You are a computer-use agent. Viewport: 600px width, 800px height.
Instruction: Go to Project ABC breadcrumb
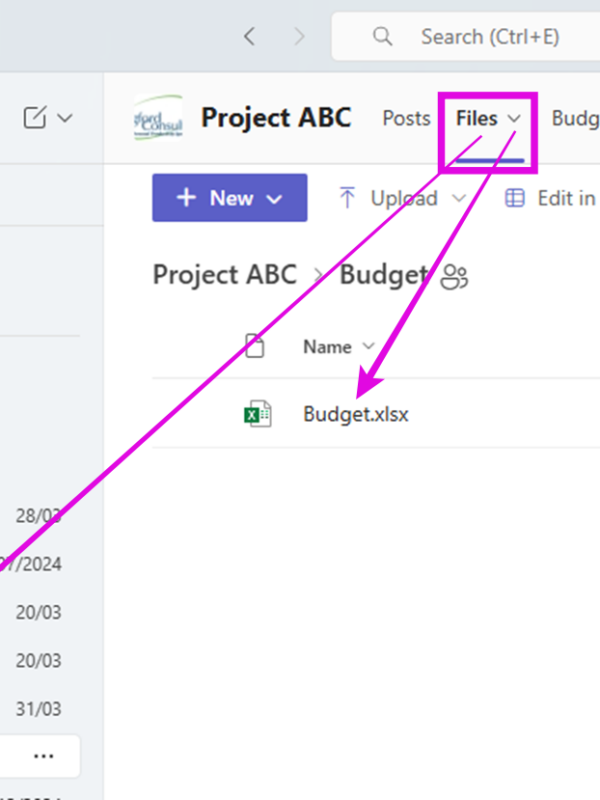pyautogui.click(x=225, y=274)
